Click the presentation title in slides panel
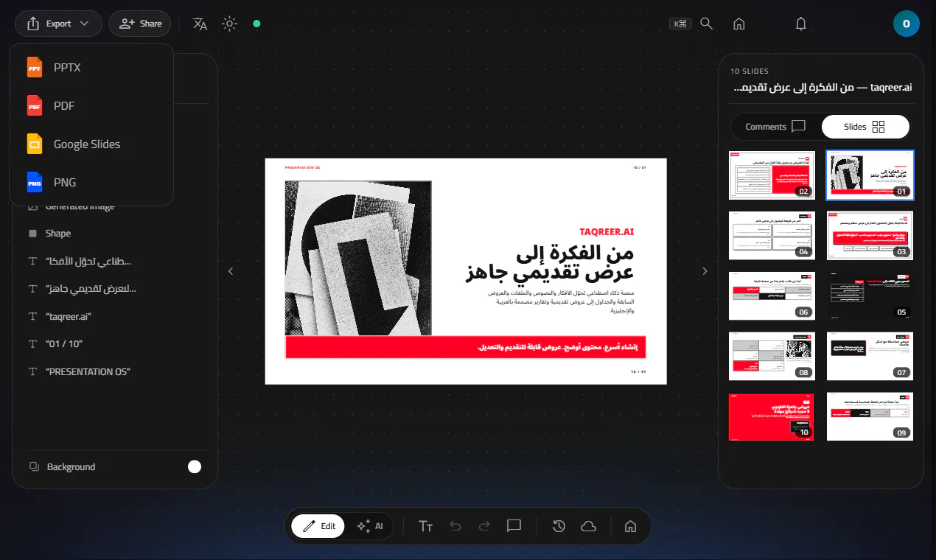Viewport: 936px width, 560px height. coord(824,87)
